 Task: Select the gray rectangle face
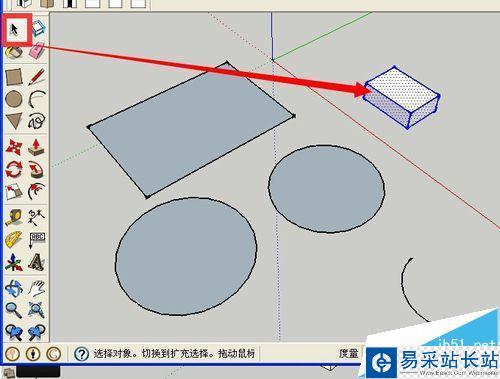click(x=190, y=130)
